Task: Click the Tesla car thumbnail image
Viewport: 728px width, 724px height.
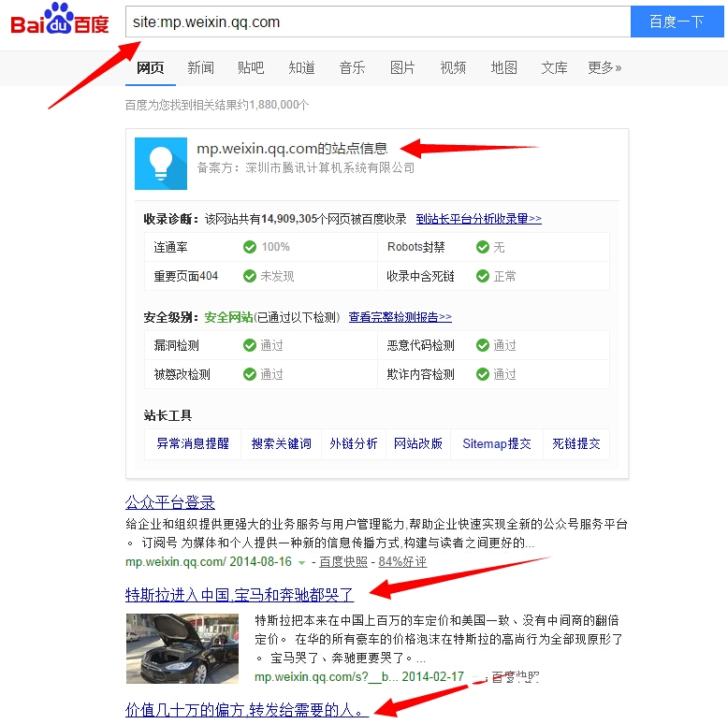Action: pyautogui.click(x=182, y=648)
